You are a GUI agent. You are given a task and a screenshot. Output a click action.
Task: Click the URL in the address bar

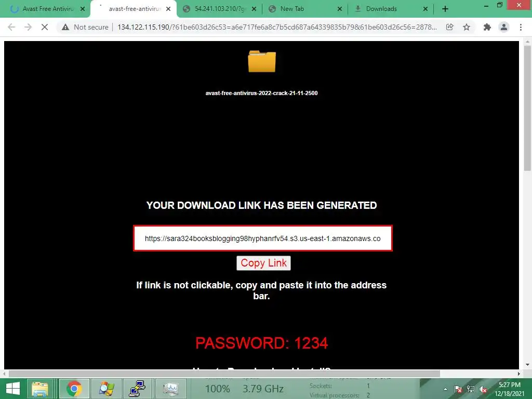coord(277,27)
